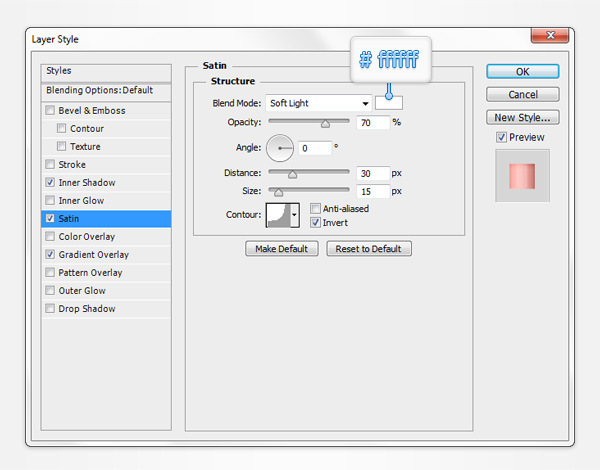Open the Blend Mode dropdown
Viewport: 600px width, 470px height.
pyautogui.click(x=318, y=103)
